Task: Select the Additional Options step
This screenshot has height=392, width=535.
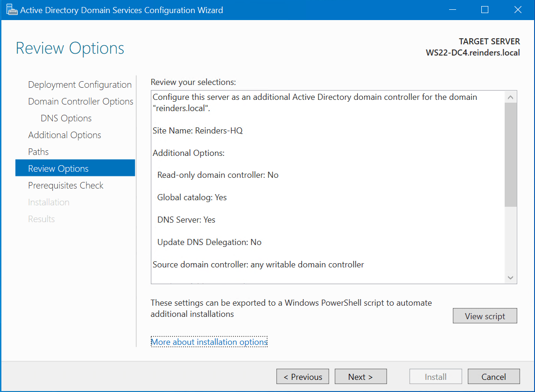Action: pos(64,135)
